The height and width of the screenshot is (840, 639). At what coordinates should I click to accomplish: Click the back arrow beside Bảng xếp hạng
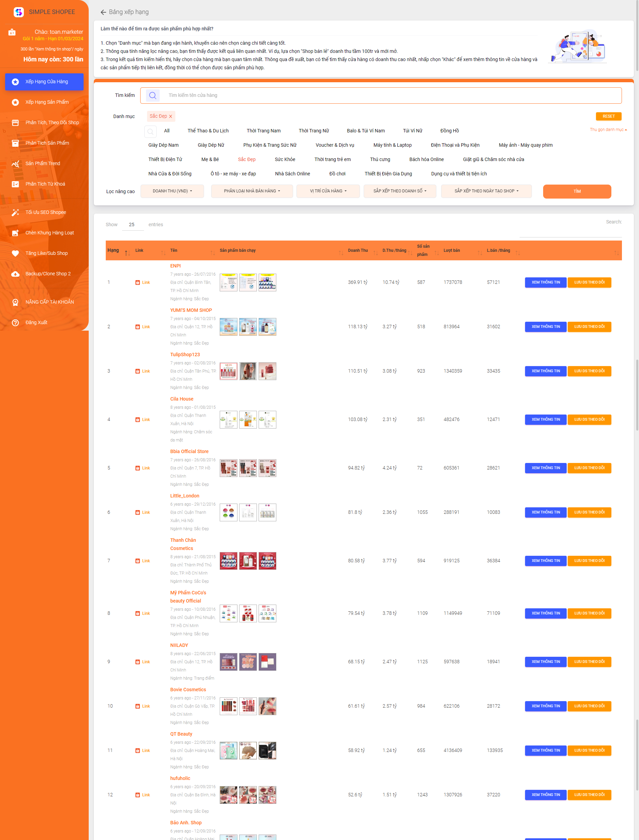pyautogui.click(x=103, y=12)
